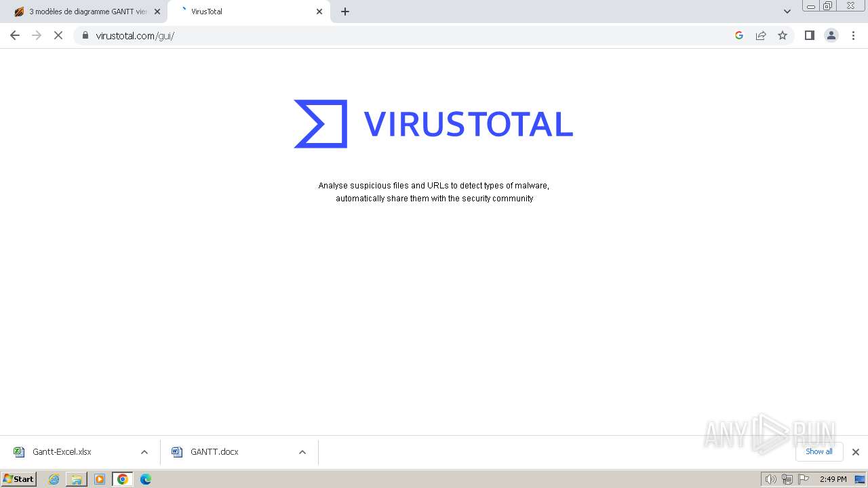Screen dimensions: 868x488
Task: Click the show desktop icon in tray
Action: point(860,479)
